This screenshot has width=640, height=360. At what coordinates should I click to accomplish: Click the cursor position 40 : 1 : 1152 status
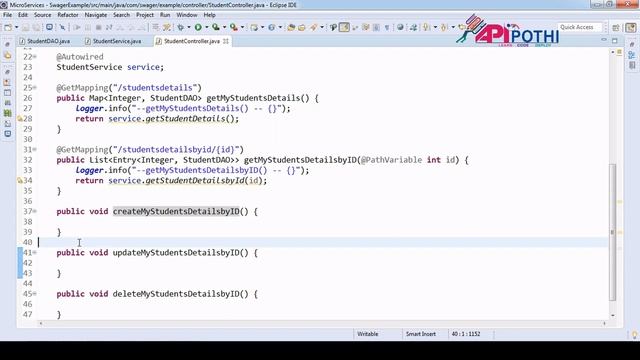point(466,334)
